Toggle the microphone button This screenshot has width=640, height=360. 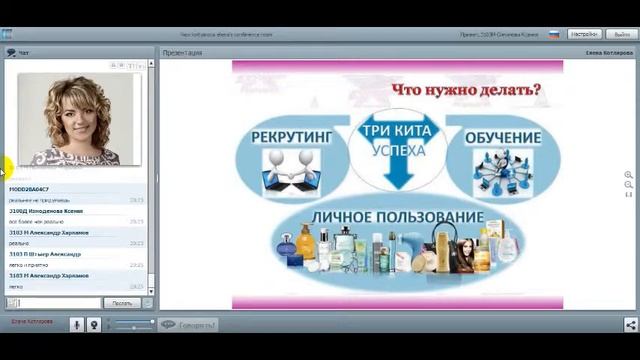[x=77, y=325]
